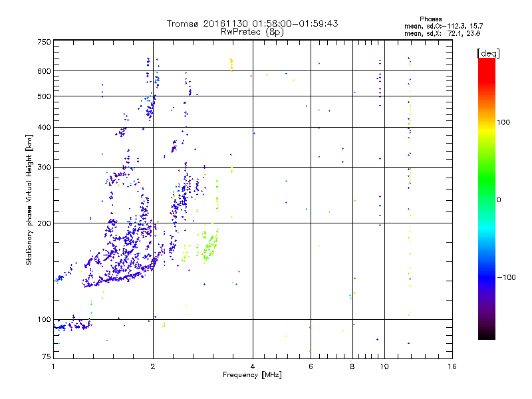Click the 'mean, sd,X: 72.1, 23.8' line

(442, 33)
